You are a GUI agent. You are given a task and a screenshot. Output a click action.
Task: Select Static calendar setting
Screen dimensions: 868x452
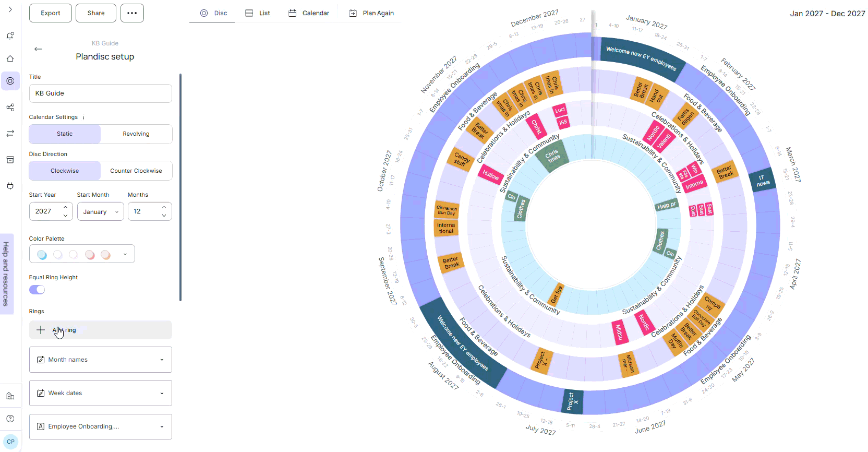pos(65,134)
